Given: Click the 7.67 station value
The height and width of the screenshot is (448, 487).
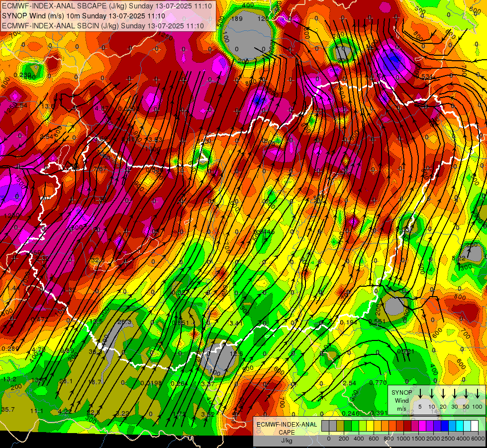Looking at the screenshot, I should 100,169.
